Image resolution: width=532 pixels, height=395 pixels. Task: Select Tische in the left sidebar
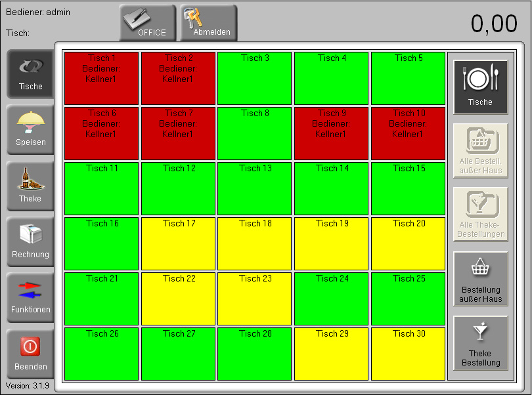pyautogui.click(x=30, y=74)
